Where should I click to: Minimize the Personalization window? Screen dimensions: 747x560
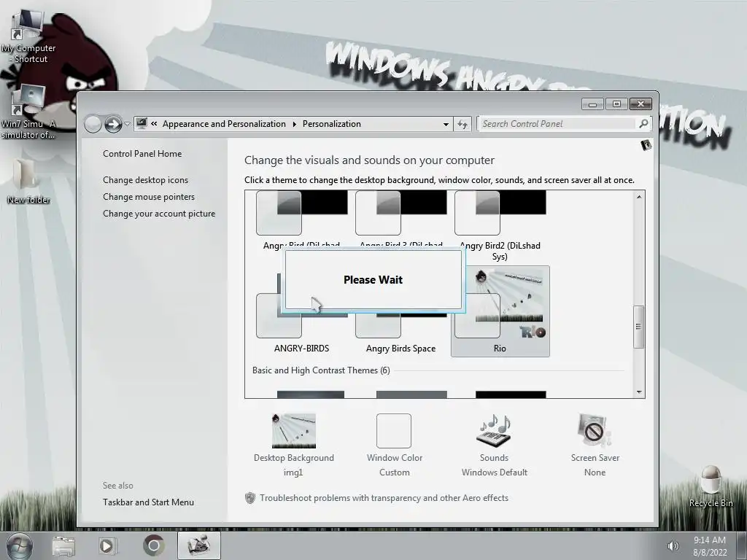point(592,104)
